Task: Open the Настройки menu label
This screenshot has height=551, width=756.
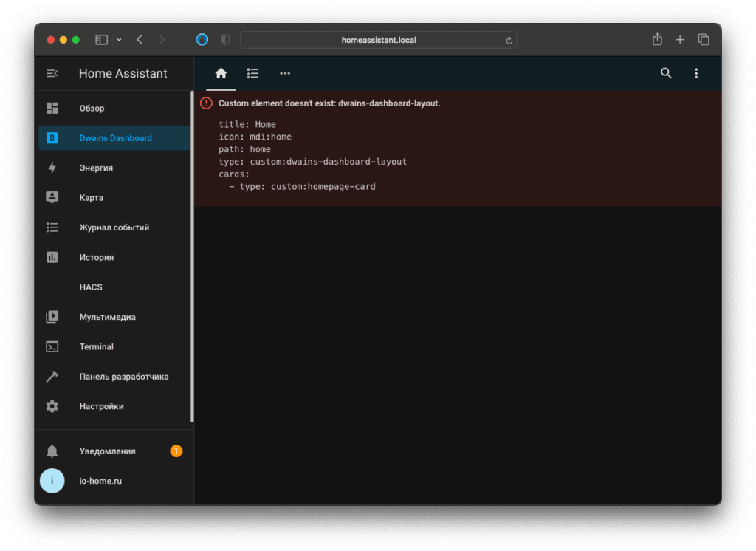Action: pyautogui.click(x=101, y=406)
